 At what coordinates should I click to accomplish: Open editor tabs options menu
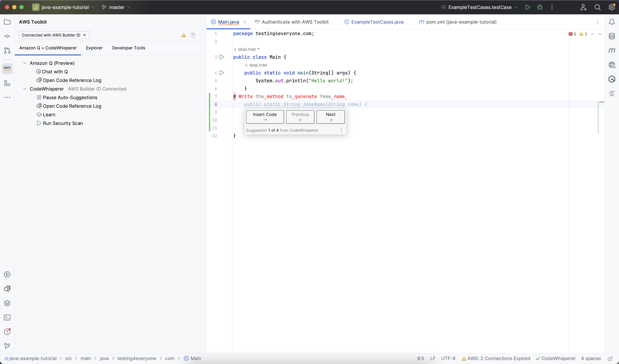pos(597,22)
